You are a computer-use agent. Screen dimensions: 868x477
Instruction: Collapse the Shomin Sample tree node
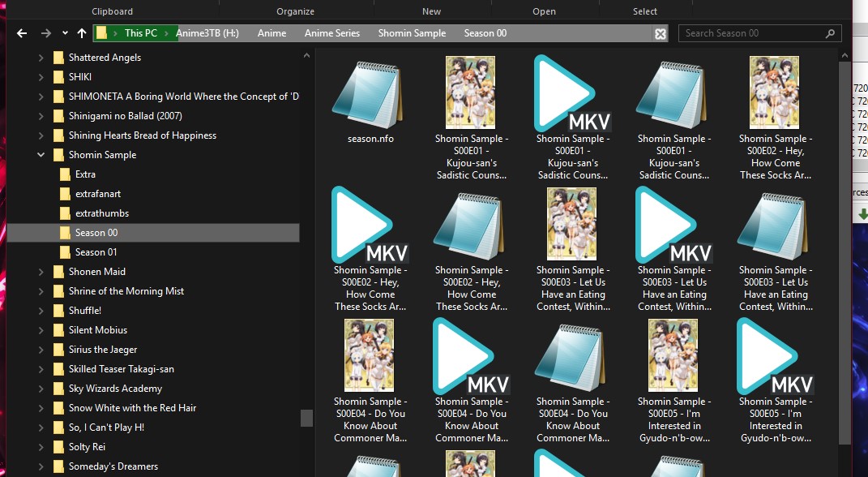(x=41, y=155)
